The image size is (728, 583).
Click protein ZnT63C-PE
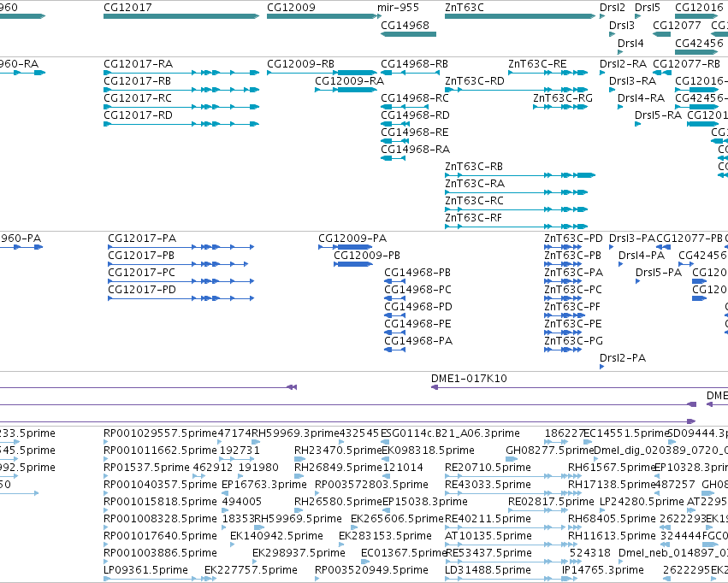(563, 333)
